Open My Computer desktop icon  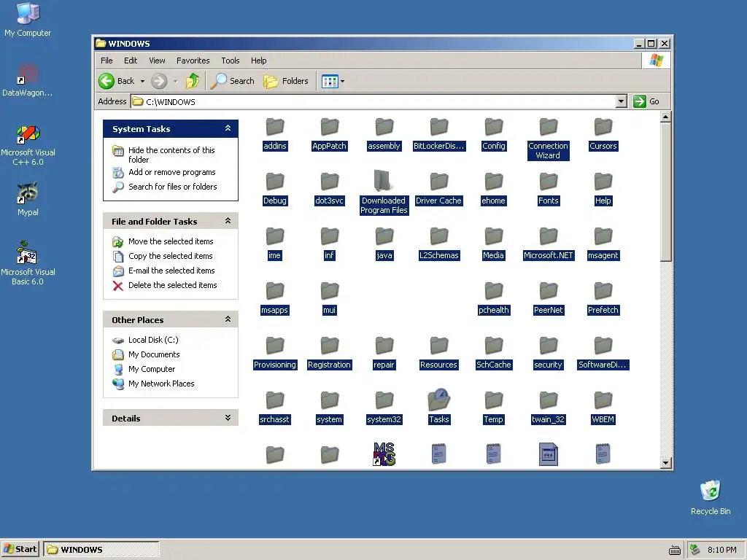pos(28,20)
